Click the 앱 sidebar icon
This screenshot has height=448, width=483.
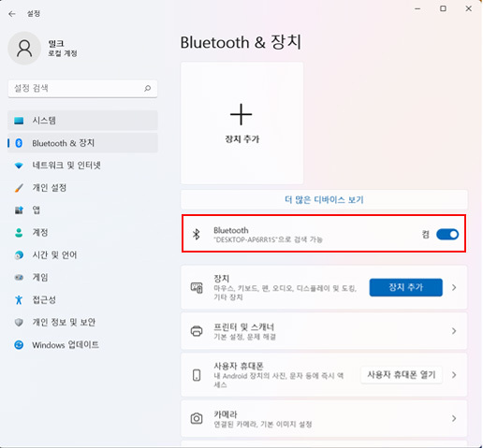19,210
